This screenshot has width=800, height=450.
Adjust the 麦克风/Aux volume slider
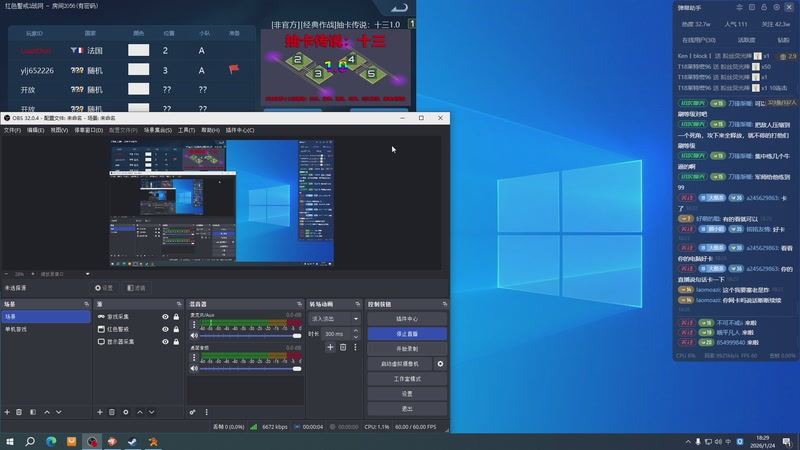coord(250,336)
